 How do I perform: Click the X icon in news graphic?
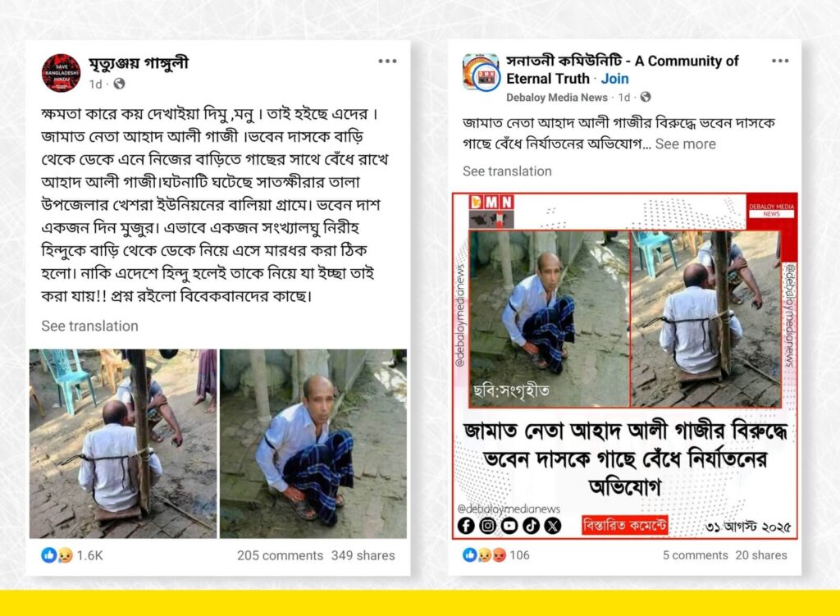[552, 526]
